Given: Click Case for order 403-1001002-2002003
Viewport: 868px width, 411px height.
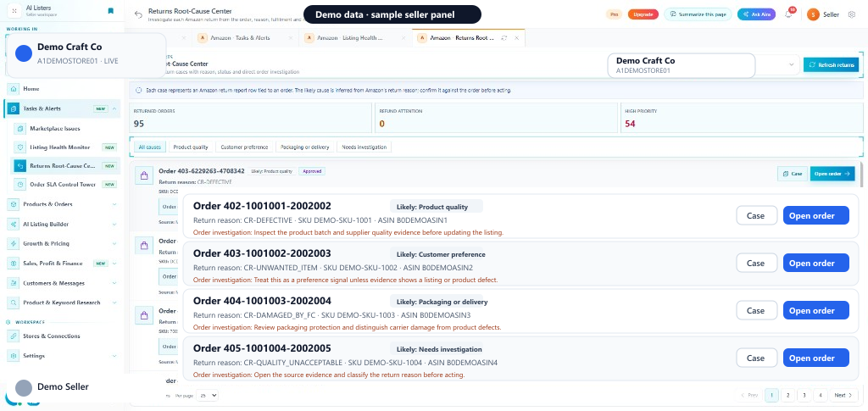Looking at the screenshot, I should coord(756,264).
